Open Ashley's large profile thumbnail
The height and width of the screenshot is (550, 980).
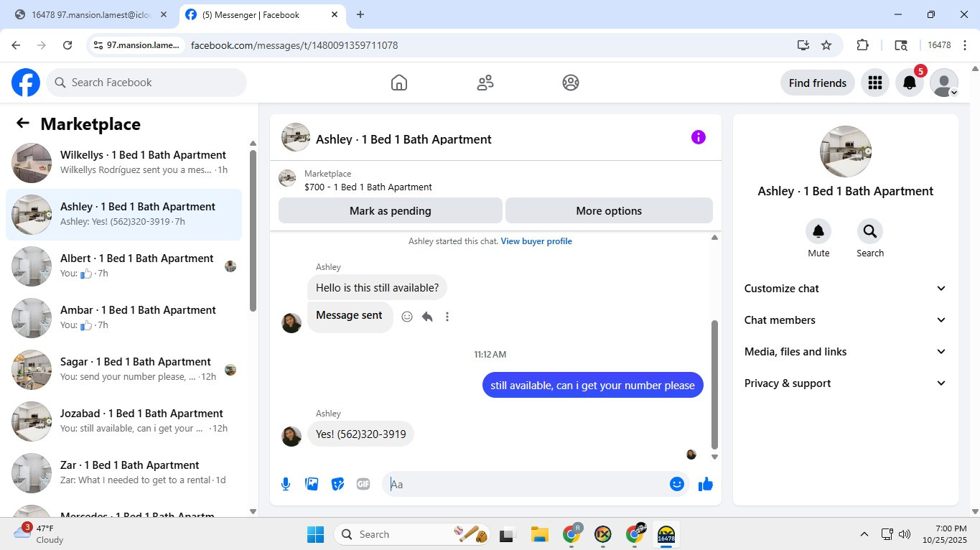(x=846, y=152)
